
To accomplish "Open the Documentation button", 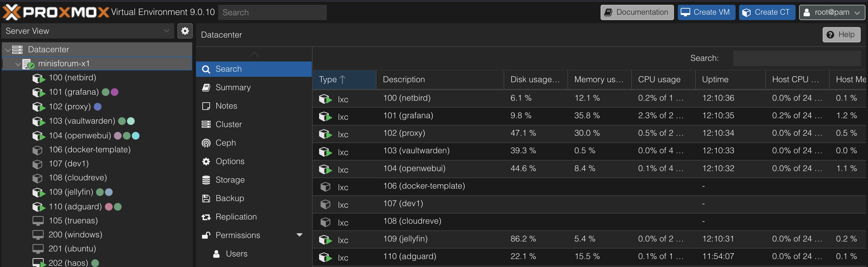I will 637,12.
